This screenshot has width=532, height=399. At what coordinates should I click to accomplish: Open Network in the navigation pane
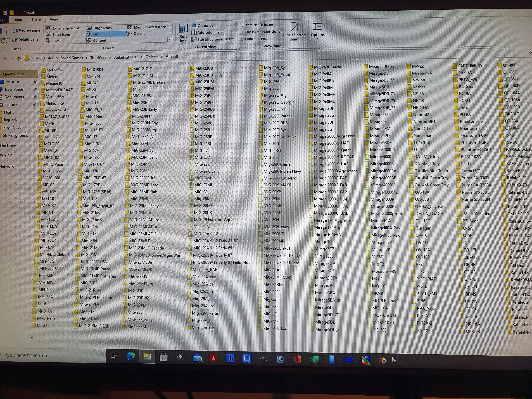click(7, 166)
